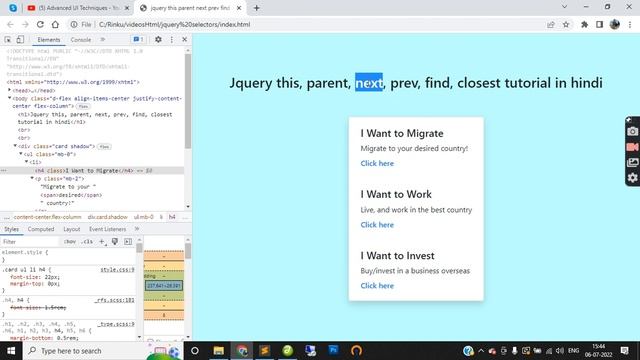The width and height of the screenshot is (640, 360).
Task: Open _type.scss source link
Action: (x=116, y=324)
